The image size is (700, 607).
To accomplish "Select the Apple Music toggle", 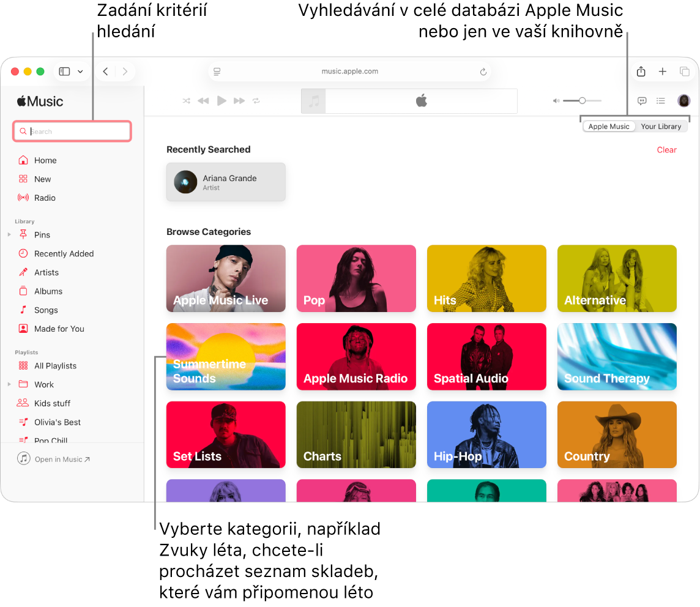I will point(608,126).
